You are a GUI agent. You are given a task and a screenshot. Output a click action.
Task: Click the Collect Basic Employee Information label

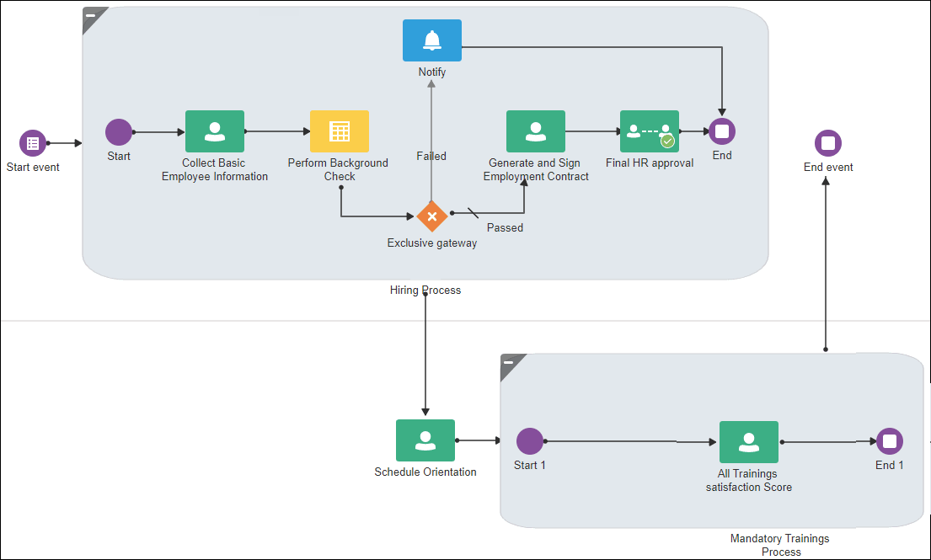214,169
